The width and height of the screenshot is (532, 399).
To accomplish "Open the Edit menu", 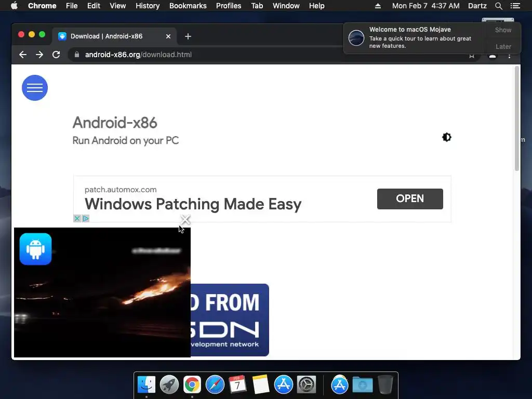I will (x=94, y=6).
